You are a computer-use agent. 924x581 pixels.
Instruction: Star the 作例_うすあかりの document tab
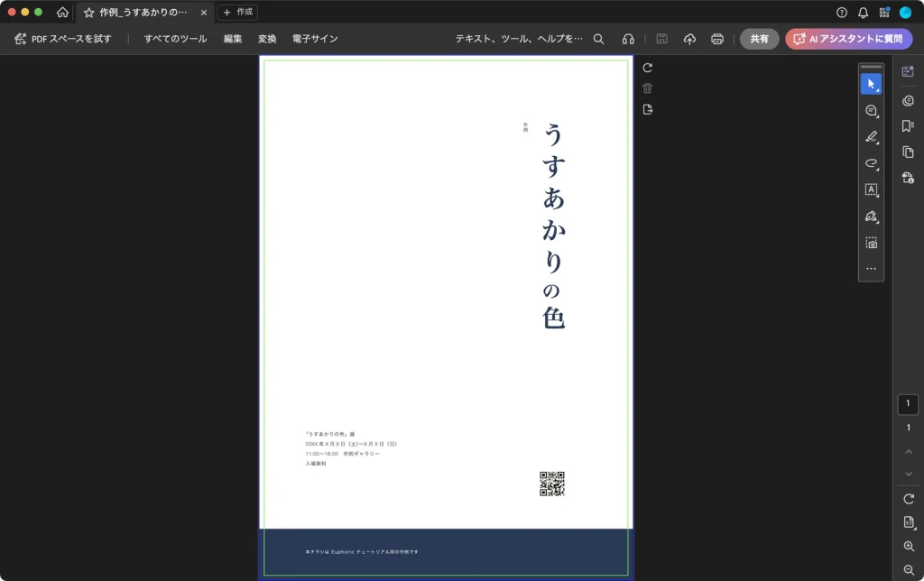pyautogui.click(x=89, y=13)
